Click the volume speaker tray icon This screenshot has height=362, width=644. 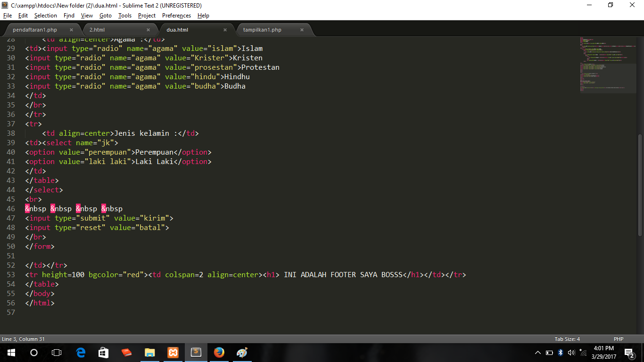[x=571, y=353]
